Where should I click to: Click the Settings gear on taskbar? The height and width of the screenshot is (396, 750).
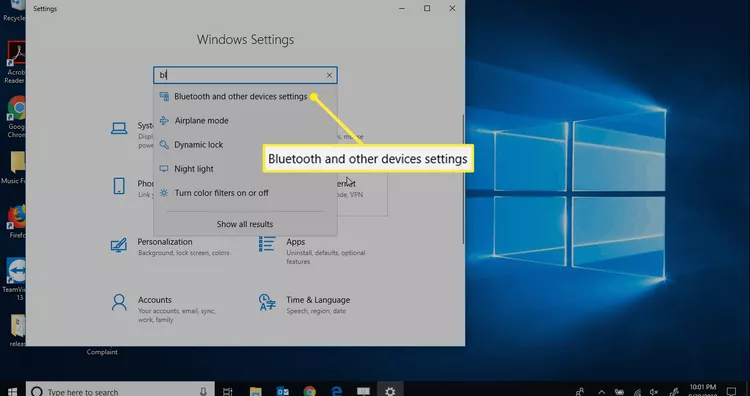pos(390,391)
